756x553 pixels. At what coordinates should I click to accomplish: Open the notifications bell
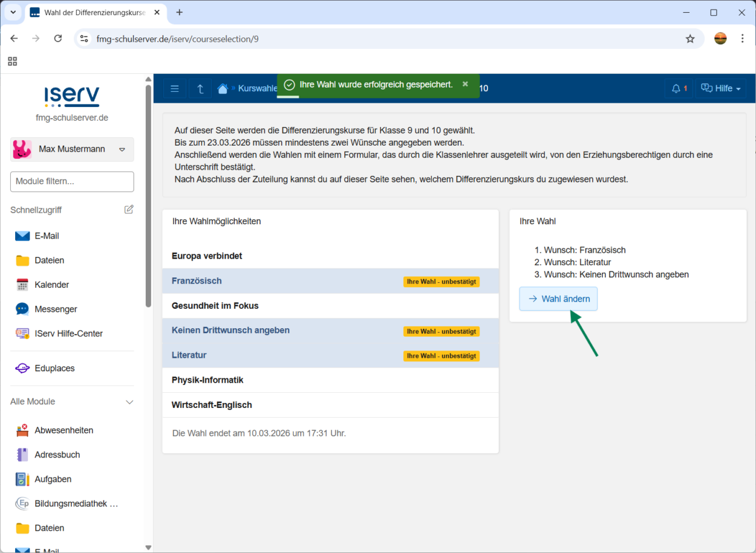click(x=678, y=89)
